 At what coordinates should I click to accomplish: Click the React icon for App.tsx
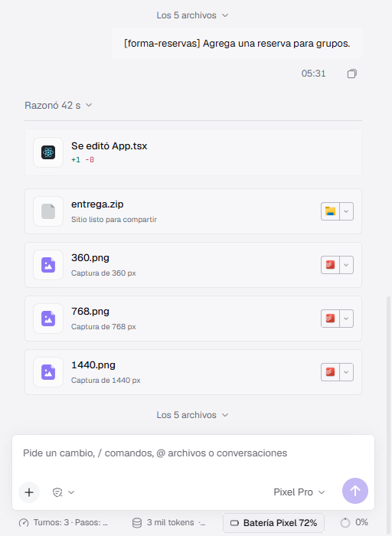pos(48,152)
